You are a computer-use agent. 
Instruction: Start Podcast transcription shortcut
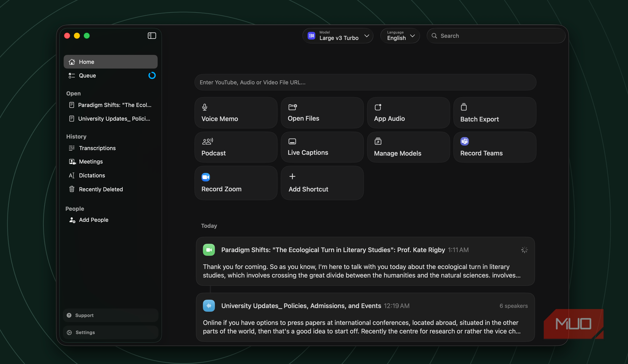click(x=236, y=147)
